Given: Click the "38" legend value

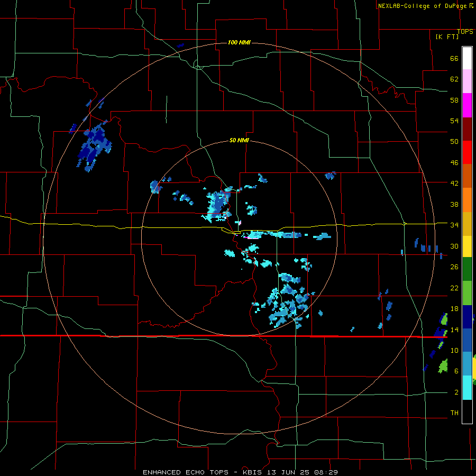Looking at the screenshot, I should coord(454,205).
